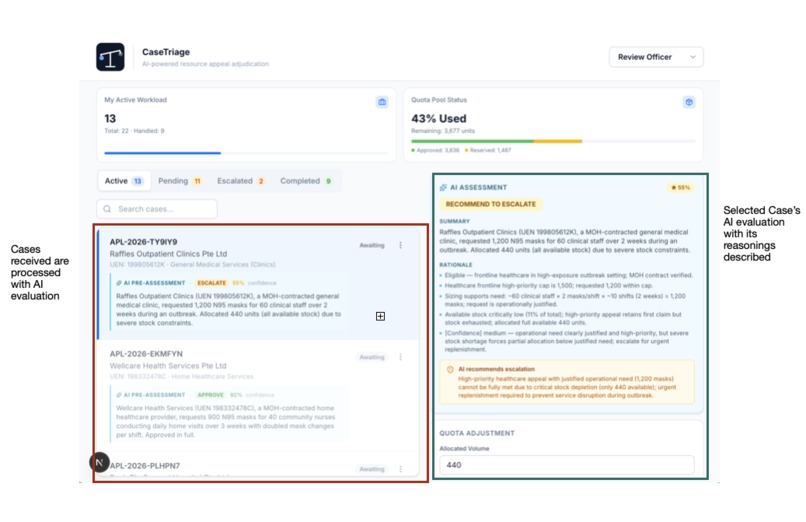This screenshot has height=522, width=806.
Task: Switch to the Completed tab
Action: pyautogui.click(x=306, y=181)
